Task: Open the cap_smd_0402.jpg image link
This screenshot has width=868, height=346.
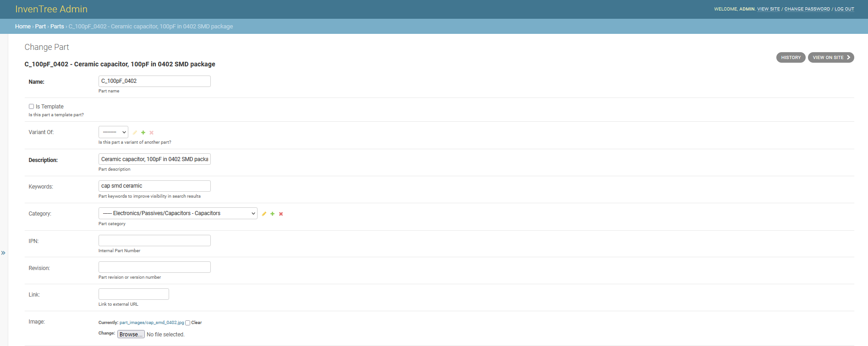Action: click(151, 323)
